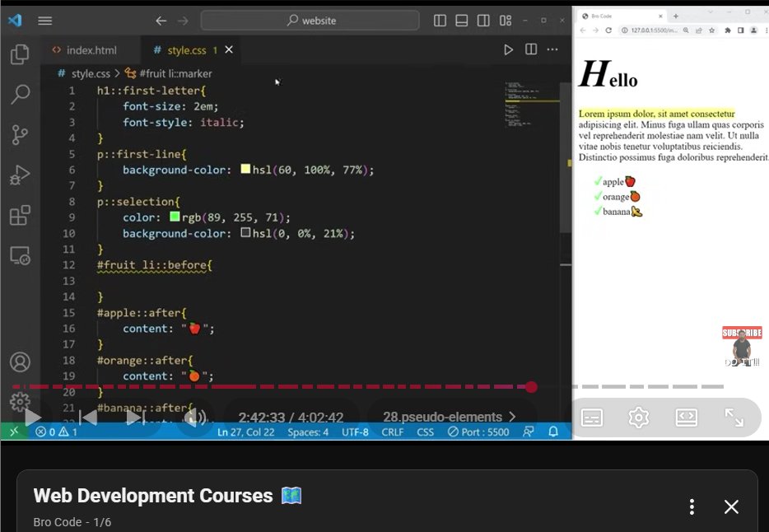Click the Run play icon in editor toolbar
Viewport: 769px width, 532px height.
(508, 49)
